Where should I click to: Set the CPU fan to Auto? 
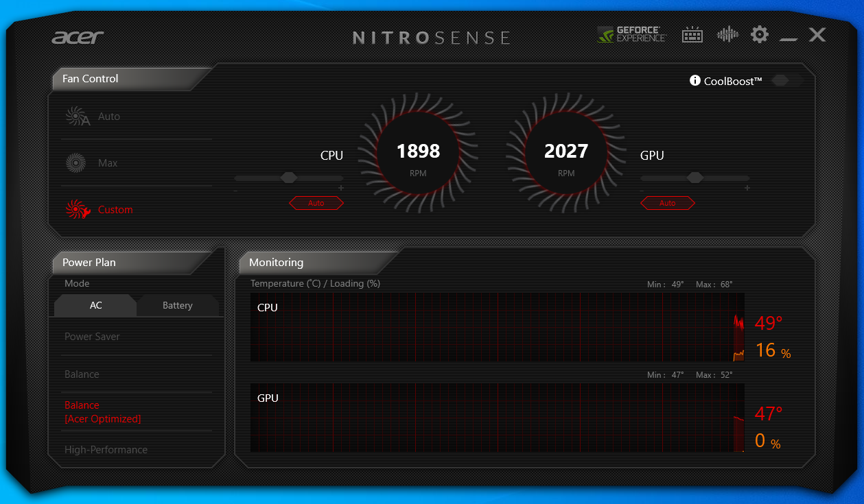pyautogui.click(x=316, y=203)
